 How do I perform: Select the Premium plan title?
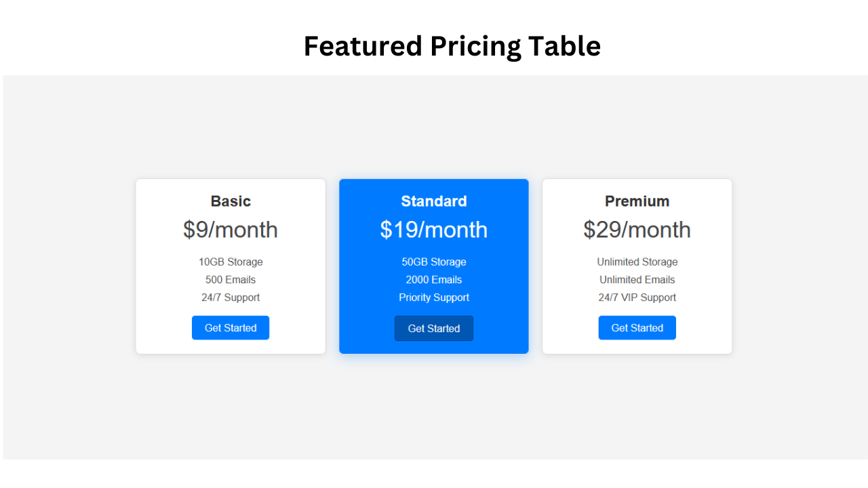637,201
